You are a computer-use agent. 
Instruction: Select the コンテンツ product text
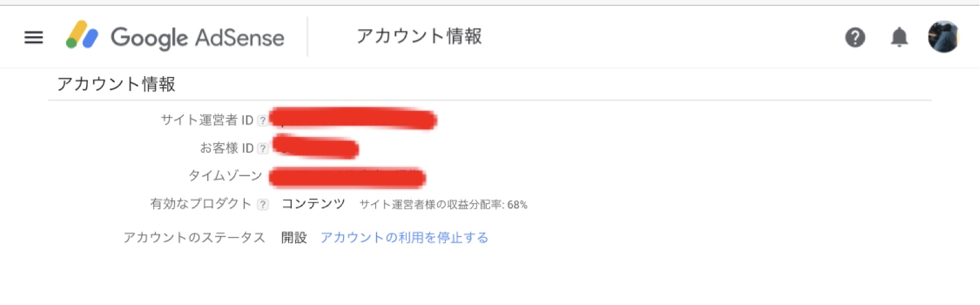313,204
